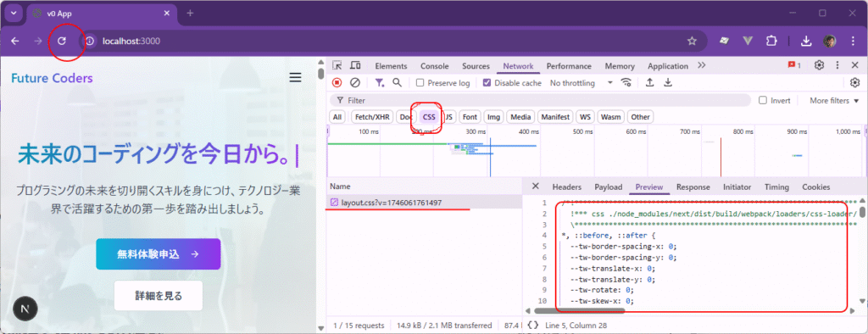
Task: Enable the Preserve log checkbox
Action: coord(420,82)
